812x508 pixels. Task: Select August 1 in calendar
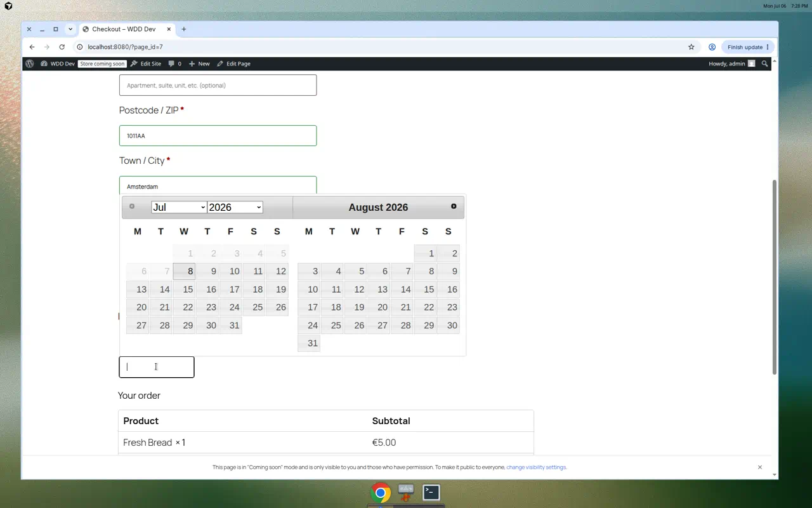click(425, 253)
